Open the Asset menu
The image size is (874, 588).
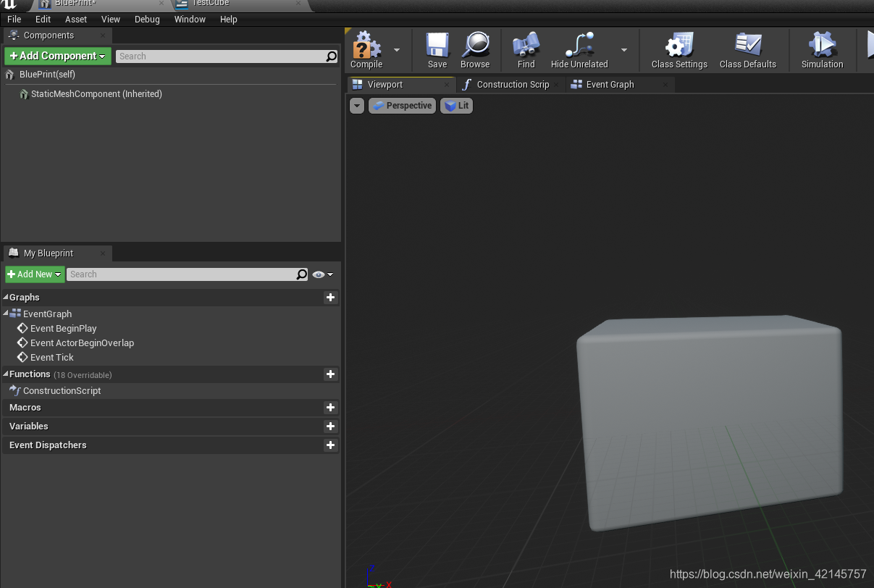(x=76, y=20)
